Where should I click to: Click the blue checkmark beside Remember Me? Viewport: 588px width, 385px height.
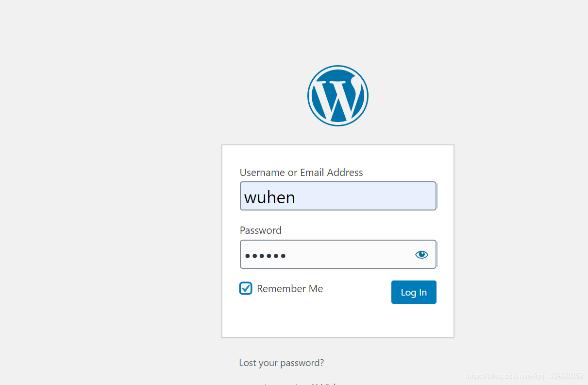click(x=246, y=288)
